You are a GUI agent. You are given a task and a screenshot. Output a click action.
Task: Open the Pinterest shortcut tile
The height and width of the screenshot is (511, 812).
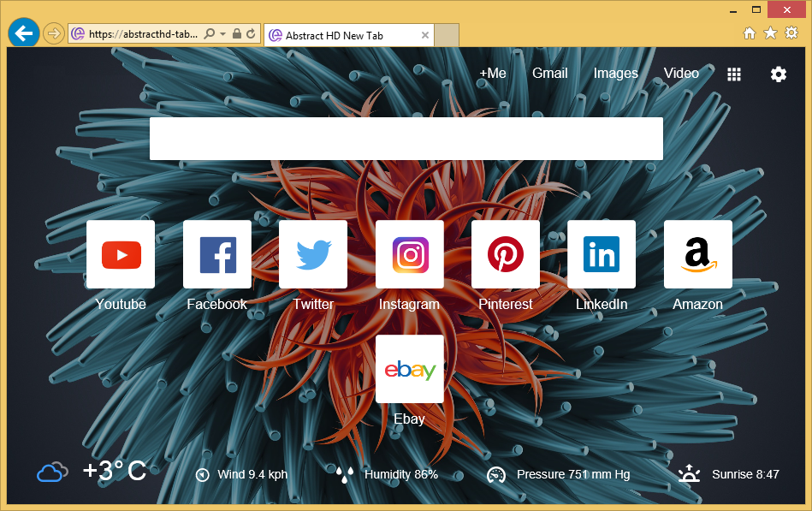(x=506, y=254)
